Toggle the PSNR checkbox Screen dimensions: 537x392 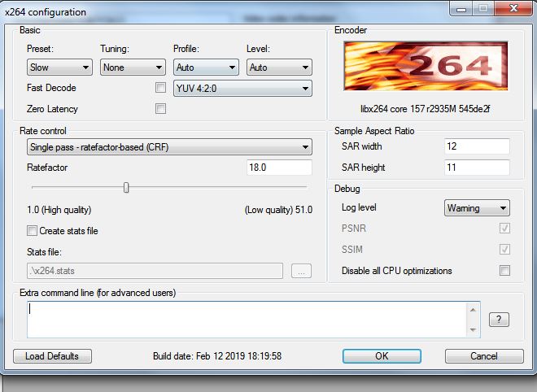pos(504,228)
